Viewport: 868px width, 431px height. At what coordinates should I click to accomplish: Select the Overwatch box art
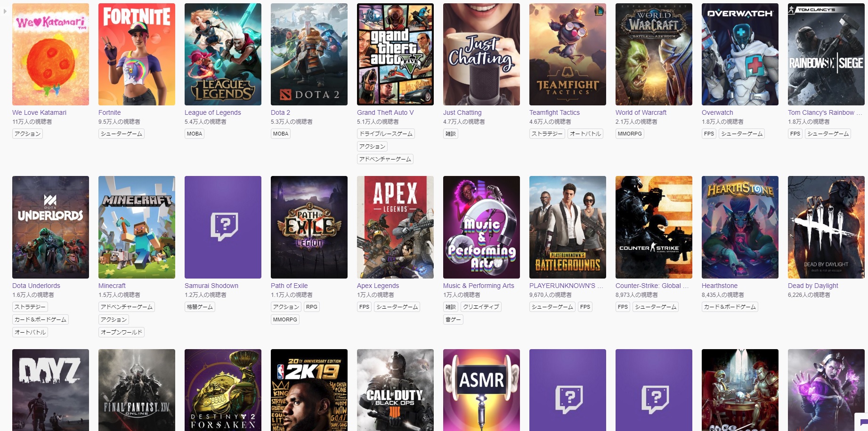click(x=740, y=55)
